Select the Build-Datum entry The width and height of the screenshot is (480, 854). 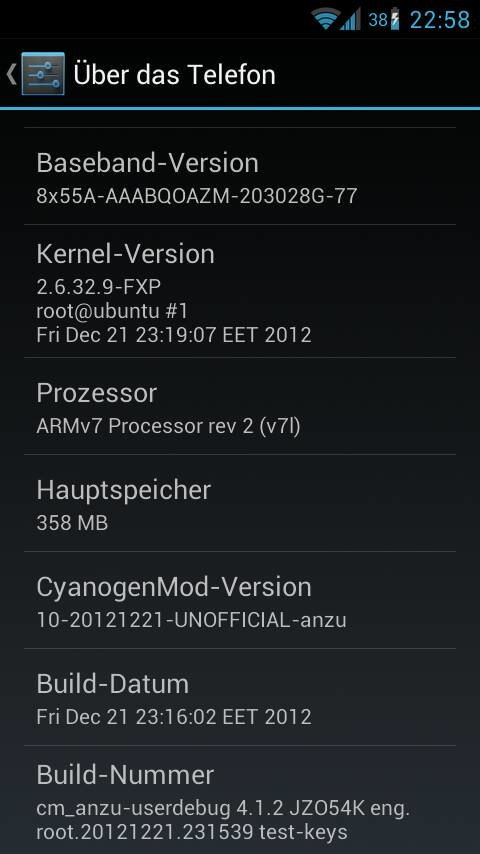point(240,697)
